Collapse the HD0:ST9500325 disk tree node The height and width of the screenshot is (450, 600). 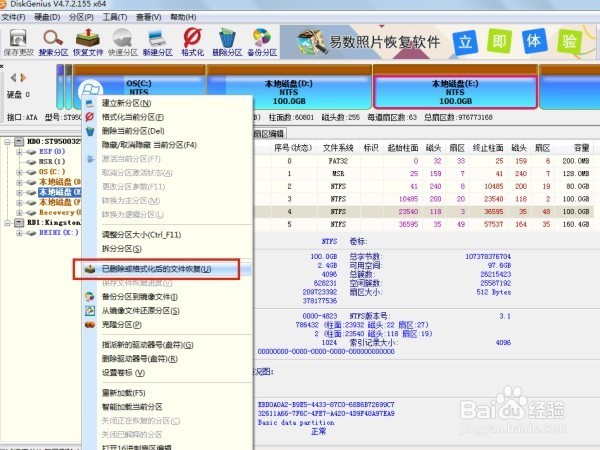coord(7,142)
